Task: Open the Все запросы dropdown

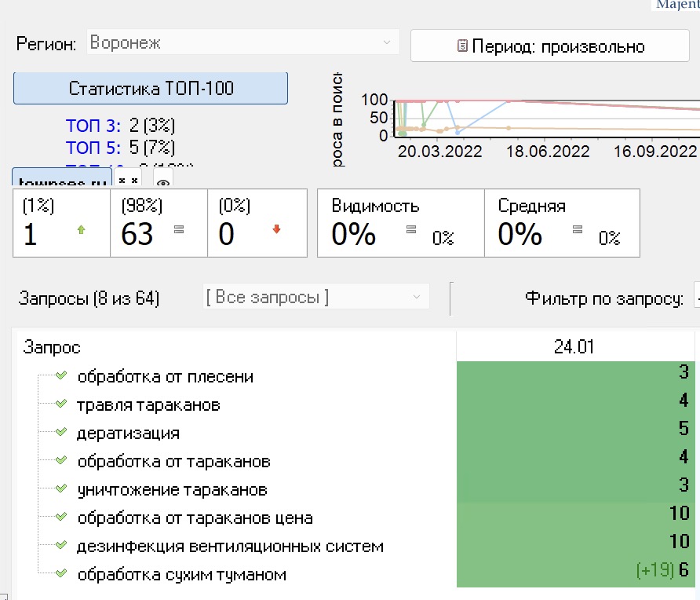Action: [x=315, y=298]
